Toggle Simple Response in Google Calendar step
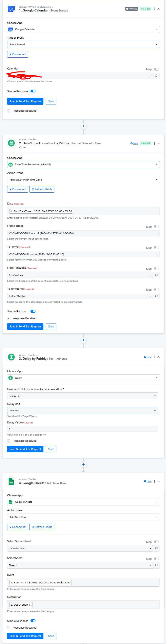 (x=33, y=91)
